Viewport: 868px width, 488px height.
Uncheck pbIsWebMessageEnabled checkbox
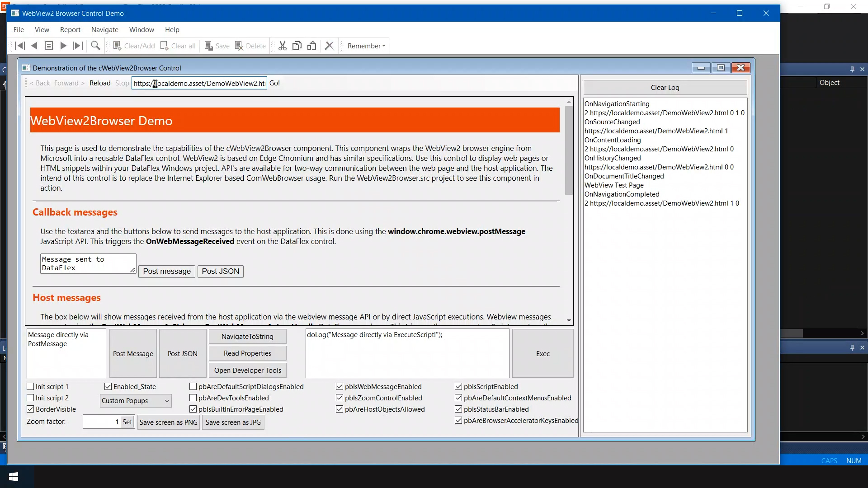[340, 387]
